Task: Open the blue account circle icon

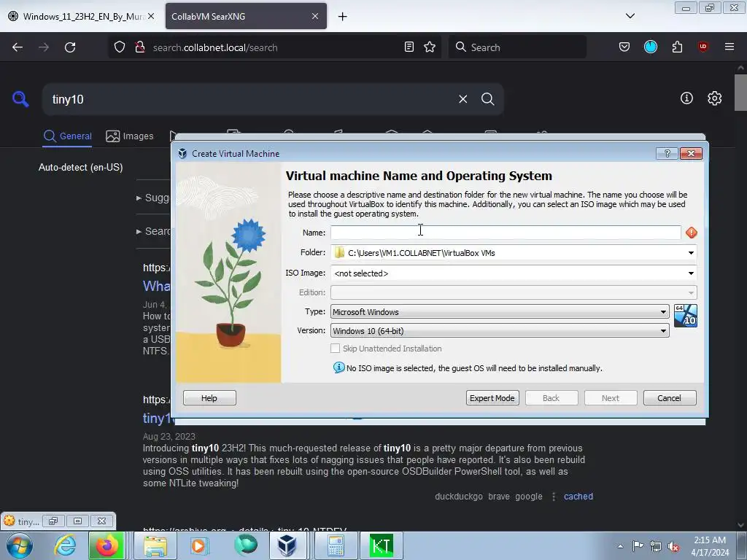Action: click(650, 47)
